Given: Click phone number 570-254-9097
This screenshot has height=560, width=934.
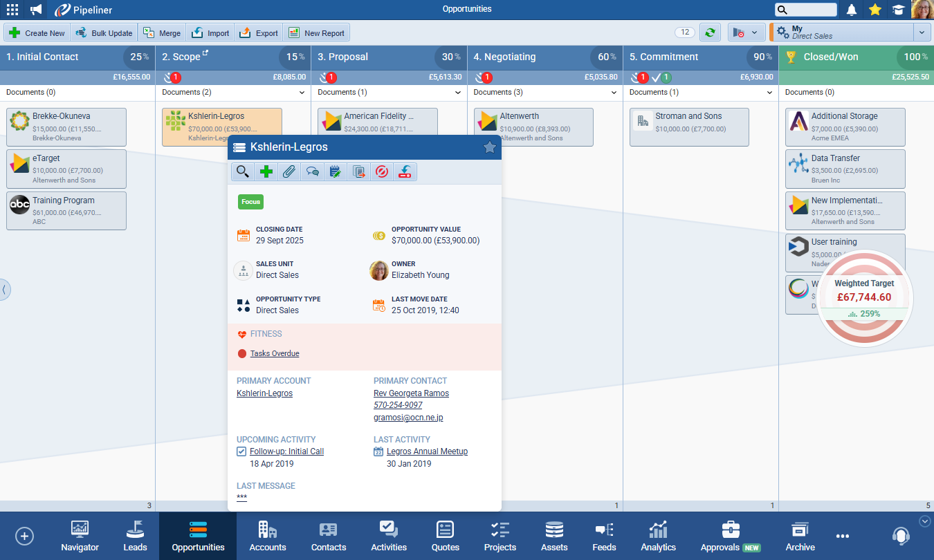Looking at the screenshot, I should [x=398, y=405].
